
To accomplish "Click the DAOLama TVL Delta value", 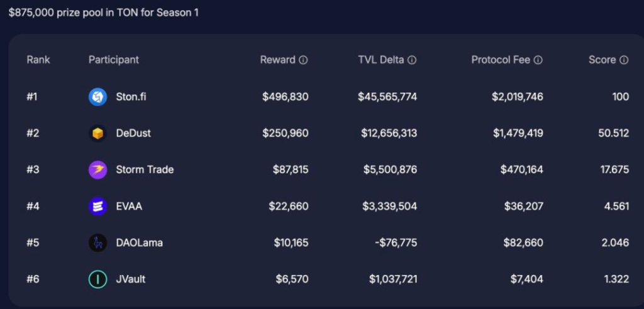I will click(x=396, y=242).
